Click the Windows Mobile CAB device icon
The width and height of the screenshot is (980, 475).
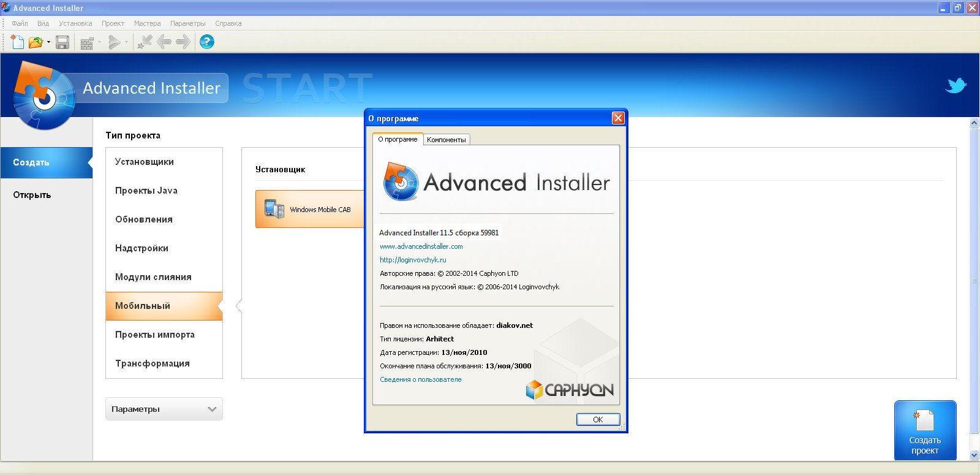[x=274, y=209]
